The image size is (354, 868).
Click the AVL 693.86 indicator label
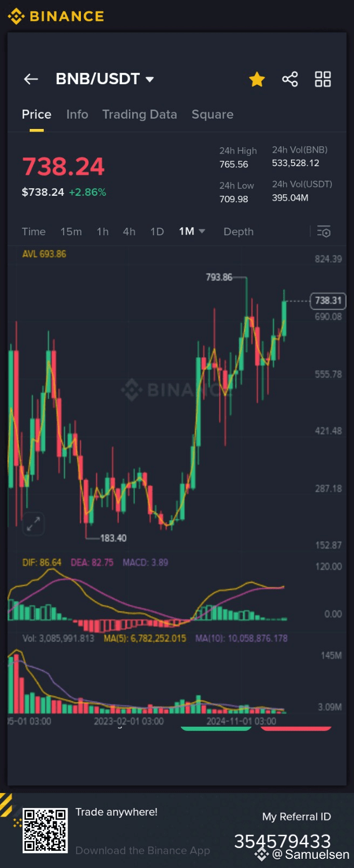pos(44,254)
